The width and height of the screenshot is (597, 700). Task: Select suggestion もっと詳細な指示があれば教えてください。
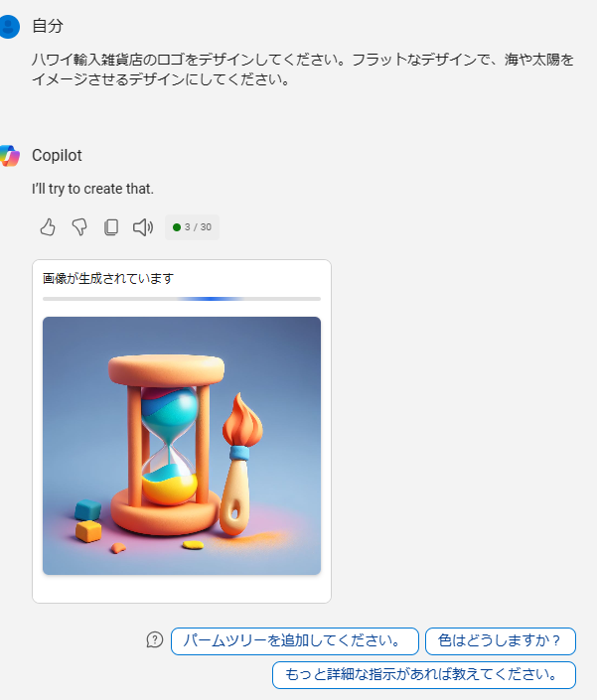[x=424, y=675]
